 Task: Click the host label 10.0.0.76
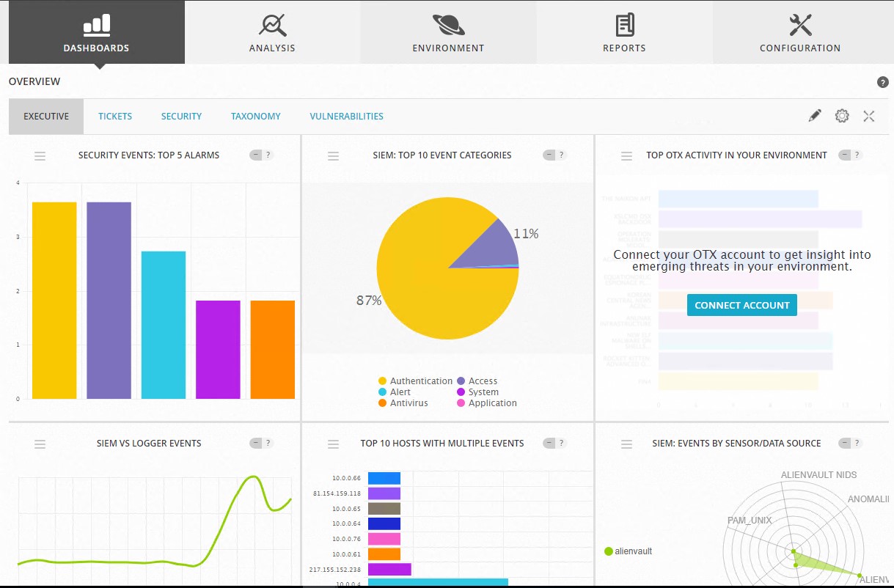(x=346, y=540)
